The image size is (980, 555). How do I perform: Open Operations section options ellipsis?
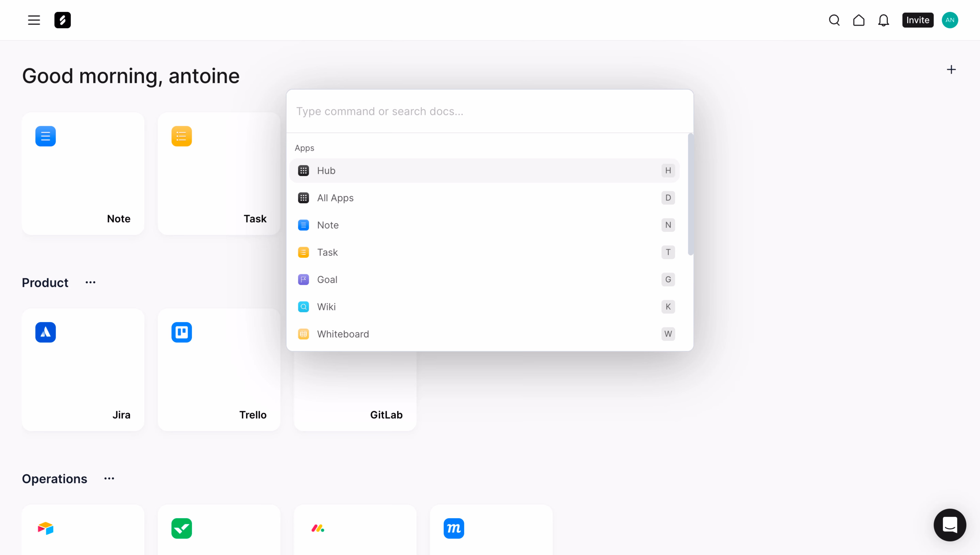109,479
